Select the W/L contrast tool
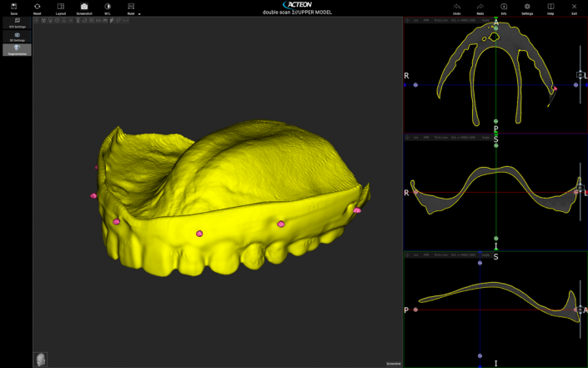This screenshot has width=588, height=368. [x=108, y=8]
